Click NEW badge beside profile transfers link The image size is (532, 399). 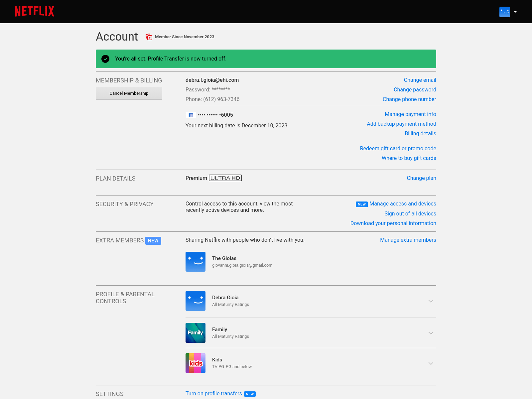coord(250,394)
